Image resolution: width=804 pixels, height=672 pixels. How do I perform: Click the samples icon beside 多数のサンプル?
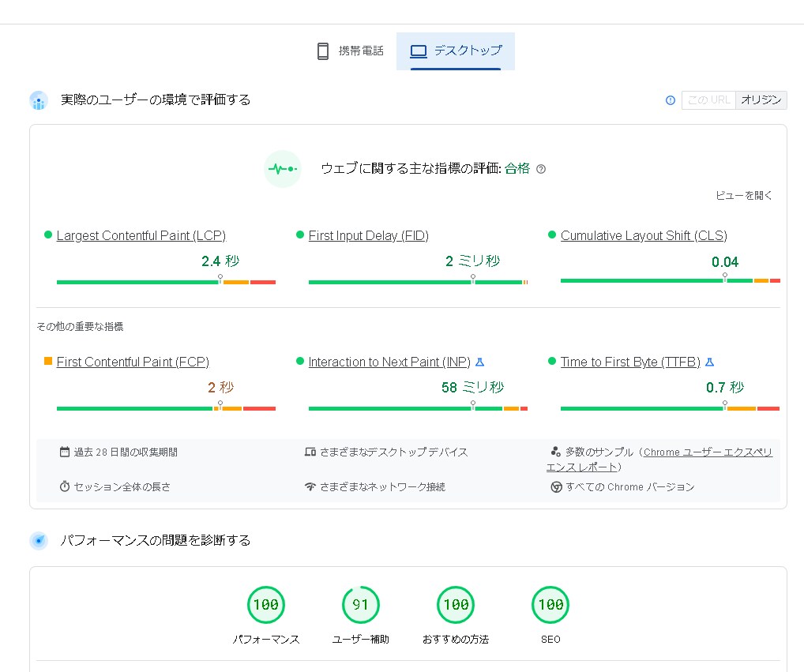coord(555,452)
